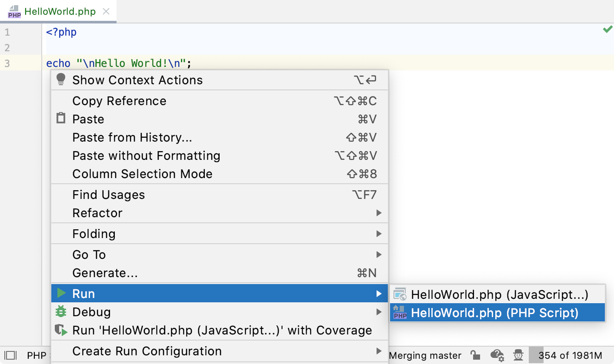The image size is (614, 364).
Task: Expand Create Run Configuration arrow
Action: [379, 351]
